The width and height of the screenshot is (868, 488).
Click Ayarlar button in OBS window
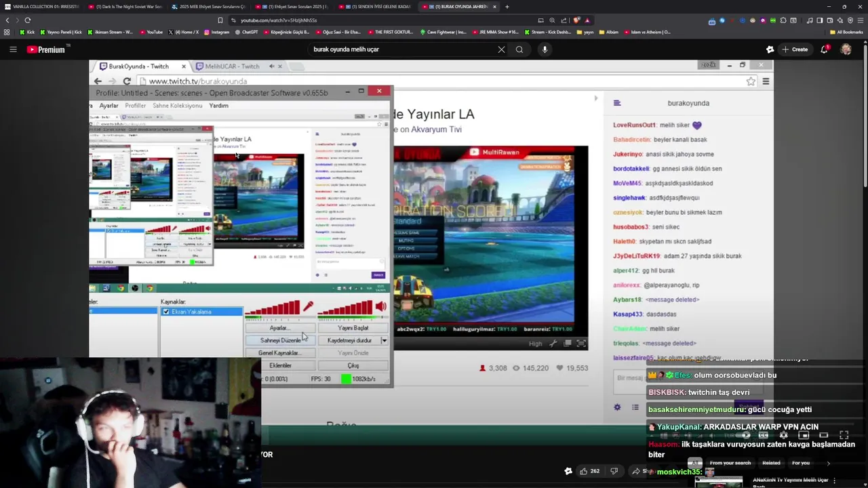(x=280, y=328)
